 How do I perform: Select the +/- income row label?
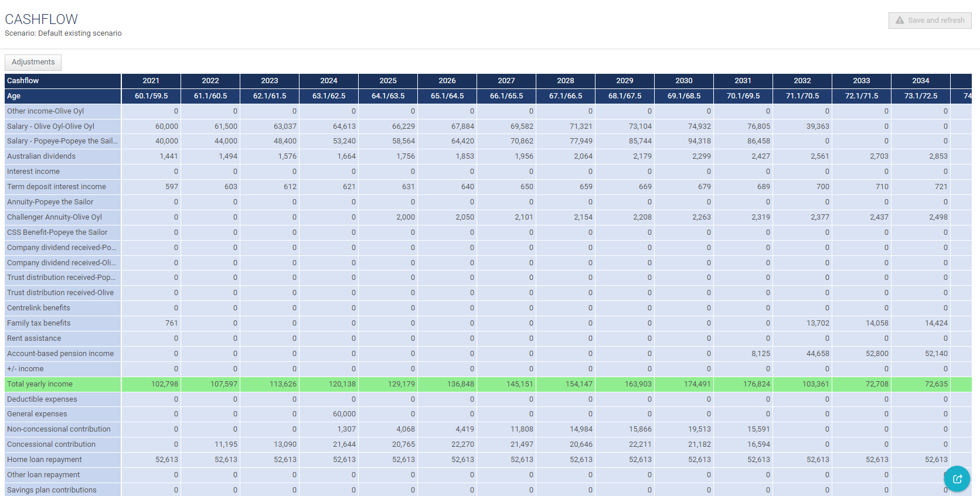pos(63,369)
